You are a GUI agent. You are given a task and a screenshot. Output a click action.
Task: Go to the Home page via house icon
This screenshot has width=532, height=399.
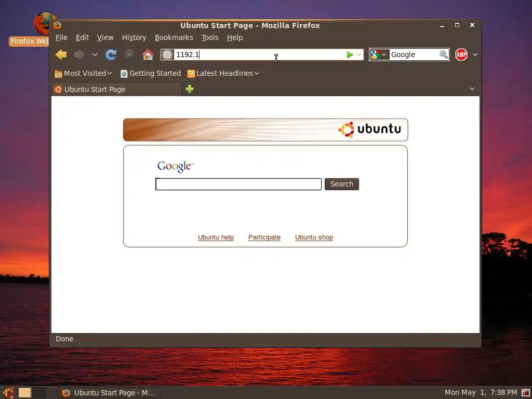(x=148, y=55)
